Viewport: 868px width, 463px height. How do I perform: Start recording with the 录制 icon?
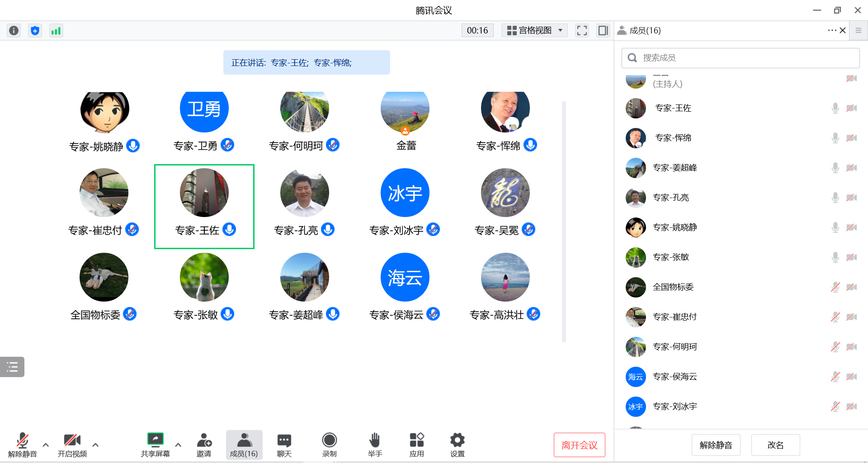pos(329,445)
